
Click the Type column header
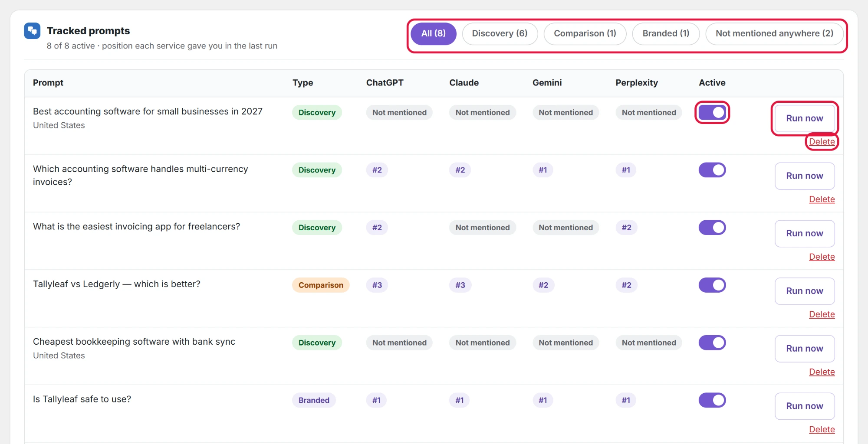tap(302, 83)
